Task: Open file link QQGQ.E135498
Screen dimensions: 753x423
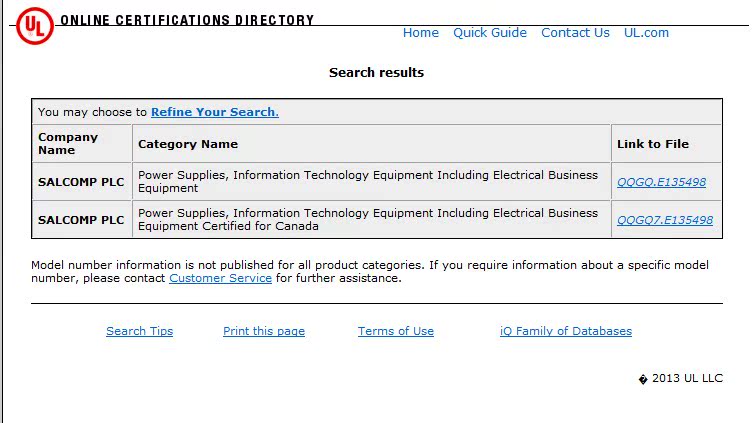Action: point(661,182)
